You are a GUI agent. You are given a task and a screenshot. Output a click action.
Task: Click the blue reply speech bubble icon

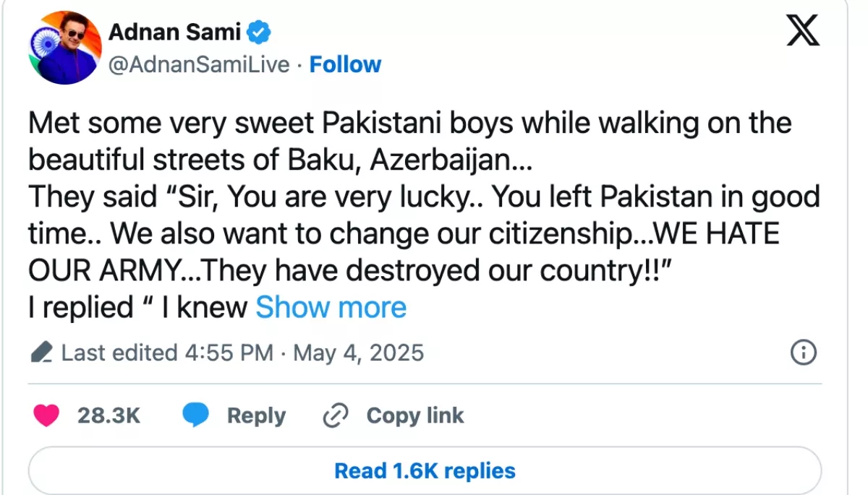pos(195,416)
